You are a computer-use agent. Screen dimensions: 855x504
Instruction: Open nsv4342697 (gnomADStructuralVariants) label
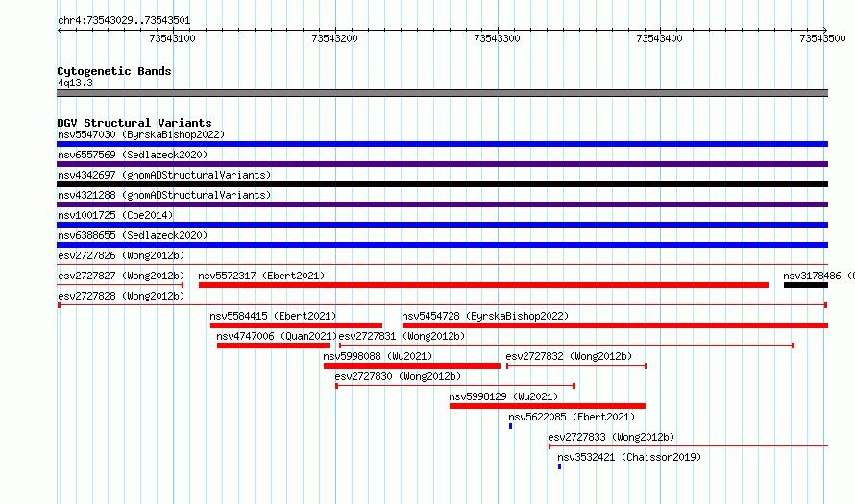(164, 175)
